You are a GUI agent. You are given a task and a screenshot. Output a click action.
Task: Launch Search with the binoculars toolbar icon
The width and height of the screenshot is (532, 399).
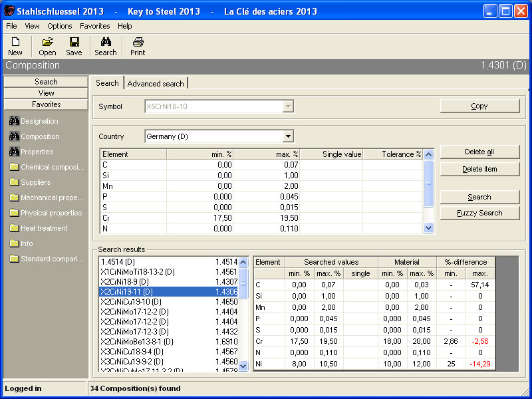[x=106, y=42]
